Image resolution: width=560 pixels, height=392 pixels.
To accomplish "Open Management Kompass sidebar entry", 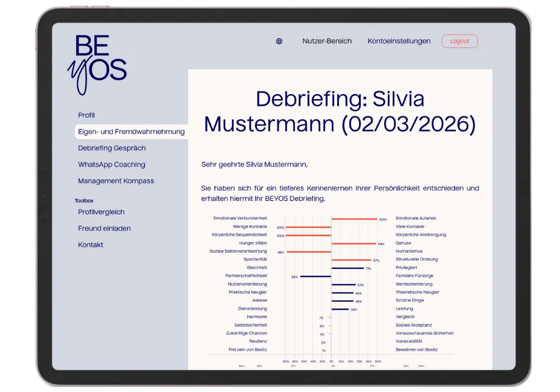I will [116, 181].
